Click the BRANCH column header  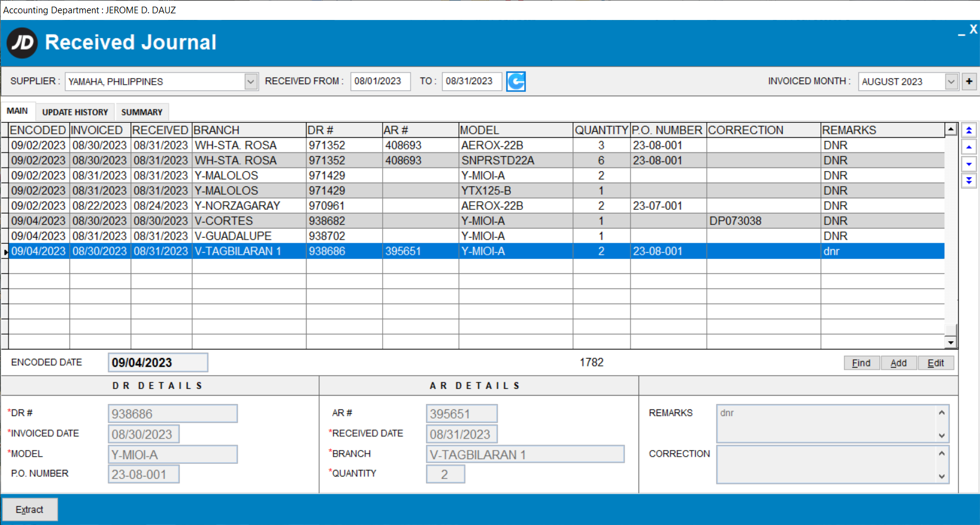coord(249,130)
